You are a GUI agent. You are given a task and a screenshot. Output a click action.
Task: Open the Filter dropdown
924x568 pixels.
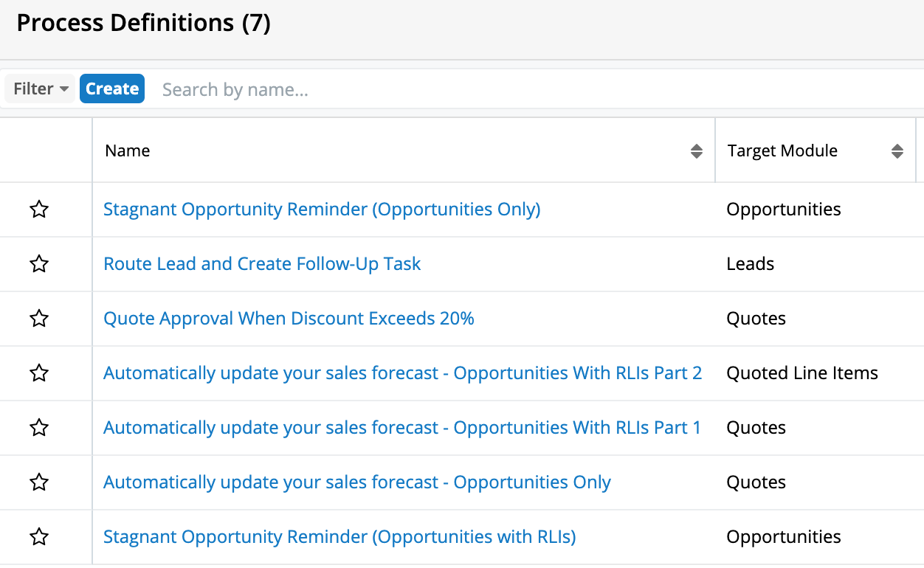[41, 89]
